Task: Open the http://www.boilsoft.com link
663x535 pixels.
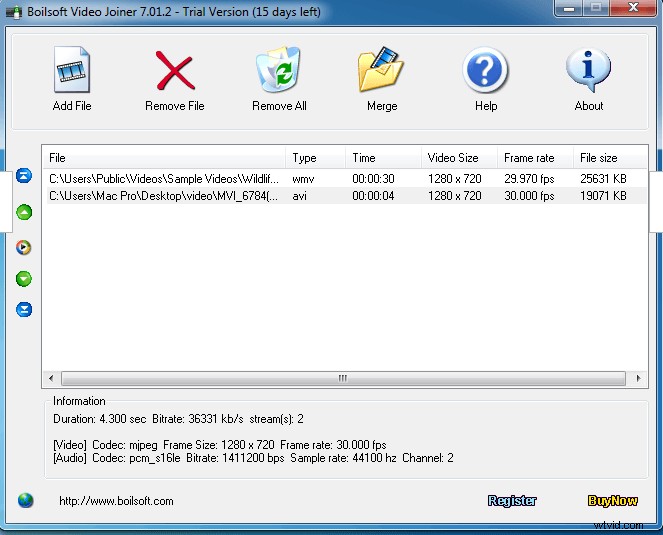Action: (116, 501)
